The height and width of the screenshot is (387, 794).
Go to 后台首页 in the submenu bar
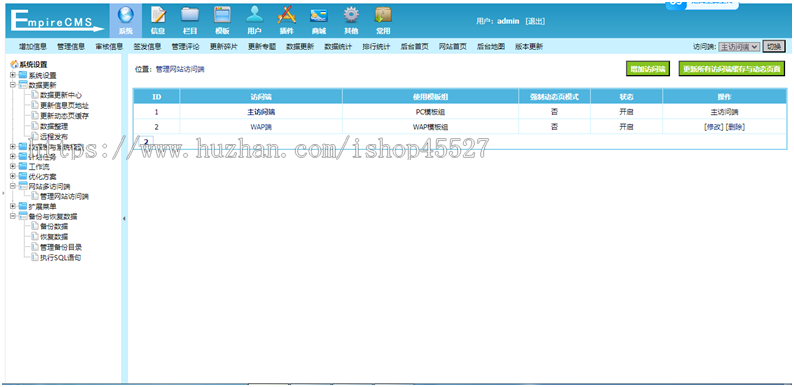[x=414, y=47]
